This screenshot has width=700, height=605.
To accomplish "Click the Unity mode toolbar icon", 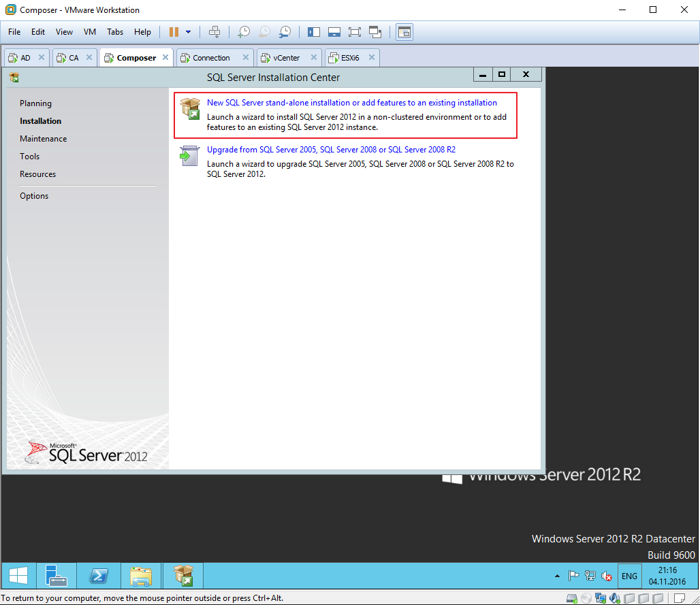I will 375,32.
